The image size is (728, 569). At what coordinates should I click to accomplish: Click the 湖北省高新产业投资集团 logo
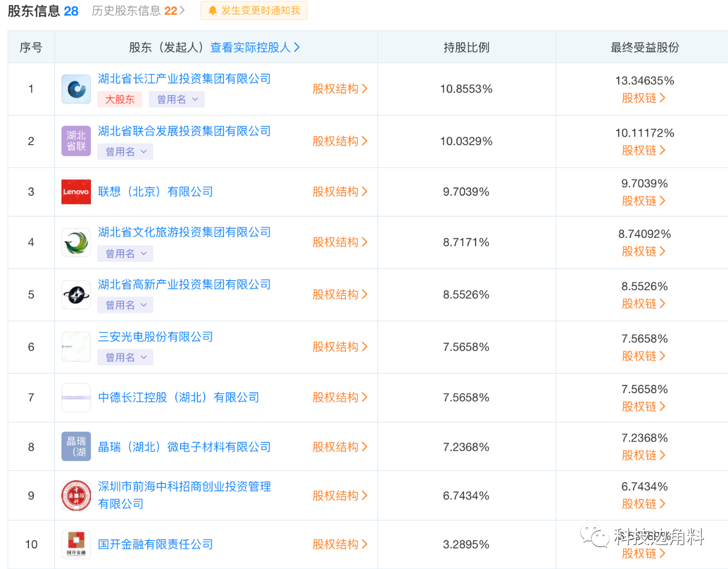point(76,295)
